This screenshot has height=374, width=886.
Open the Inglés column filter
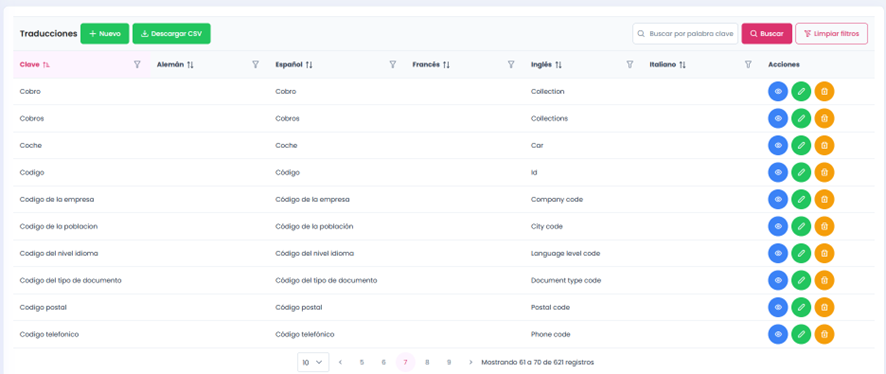click(629, 65)
